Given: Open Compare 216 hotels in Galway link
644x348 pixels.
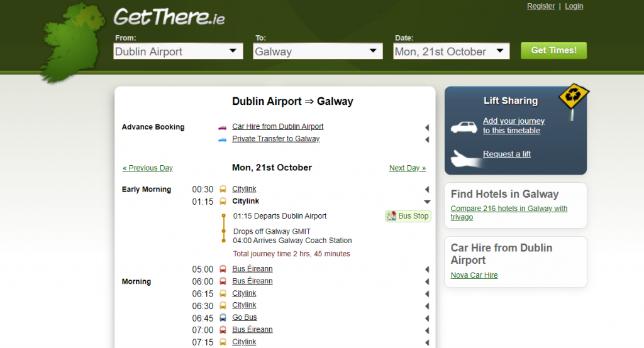Looking at the screenshot, I should click(509, 212).
